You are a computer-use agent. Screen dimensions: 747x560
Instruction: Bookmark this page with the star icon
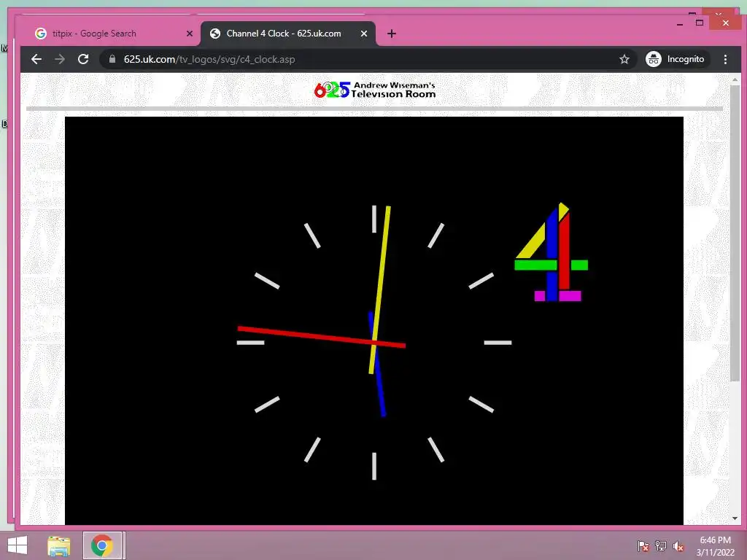[x=624, y=59]
